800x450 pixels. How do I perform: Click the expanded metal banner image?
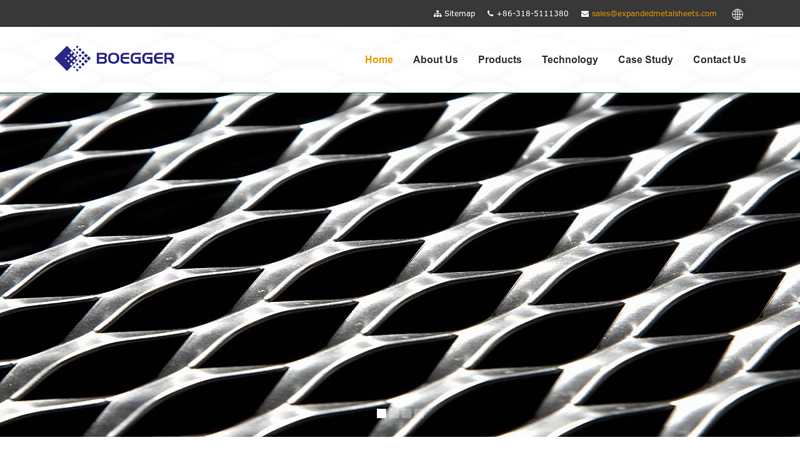400,264
